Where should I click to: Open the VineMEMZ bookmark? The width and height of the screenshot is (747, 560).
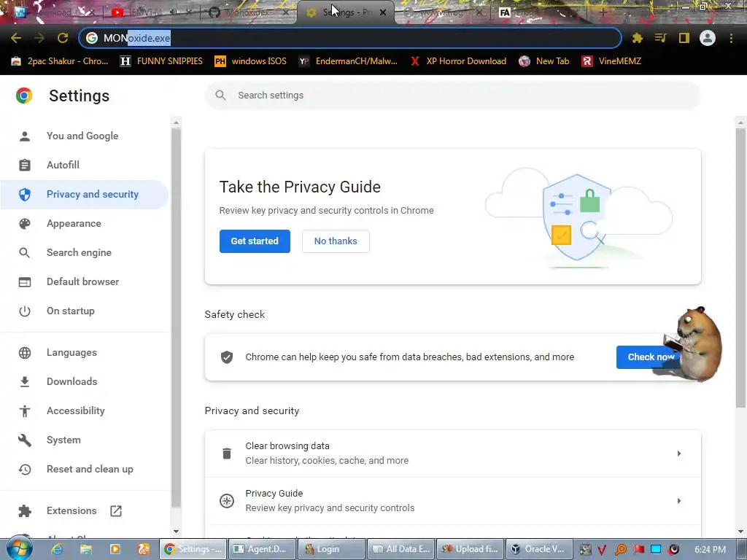(612, 61)
